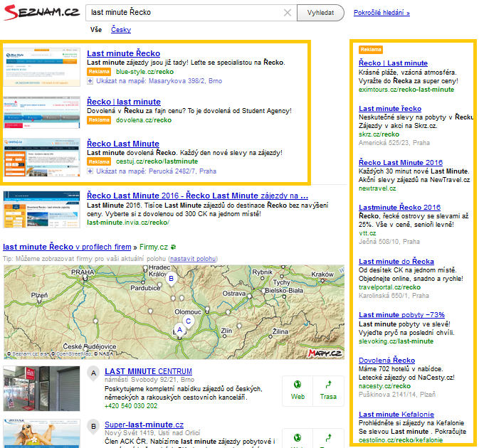Clear the search field with X icon
The width and height of the screenshot is (479, 448).
pyautogui.click(x=287, y=13)
